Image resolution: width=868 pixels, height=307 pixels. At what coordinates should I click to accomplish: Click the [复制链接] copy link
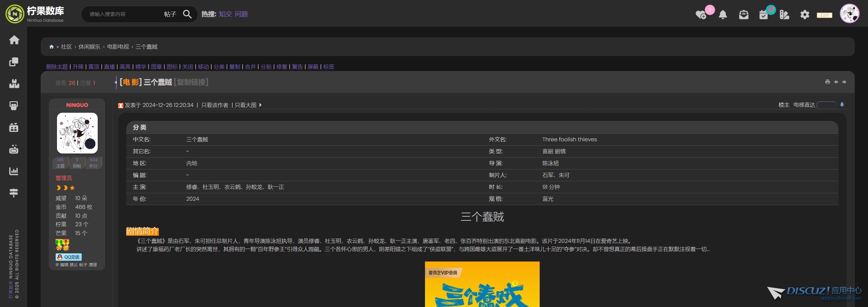(x=191, y=82)
